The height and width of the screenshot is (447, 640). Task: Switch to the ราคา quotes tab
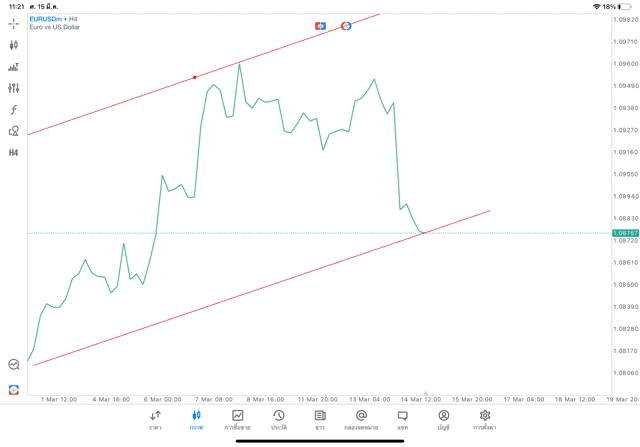155,420
